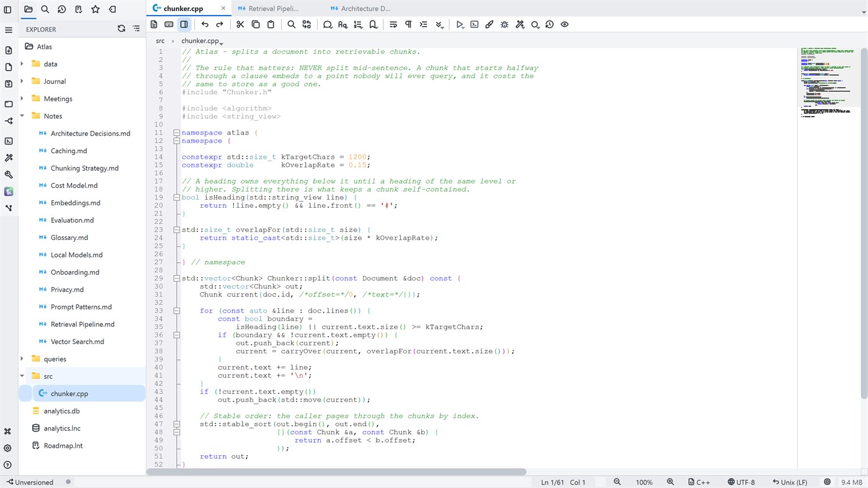This screenshot has height=488, width=868.
Task: Toggle indent guides toolbar icon
Action: point(424,24)
